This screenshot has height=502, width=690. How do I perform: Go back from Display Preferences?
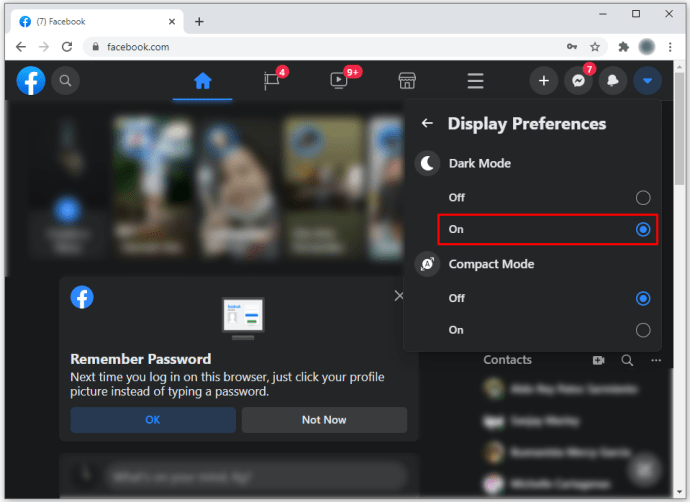[427, 123]
